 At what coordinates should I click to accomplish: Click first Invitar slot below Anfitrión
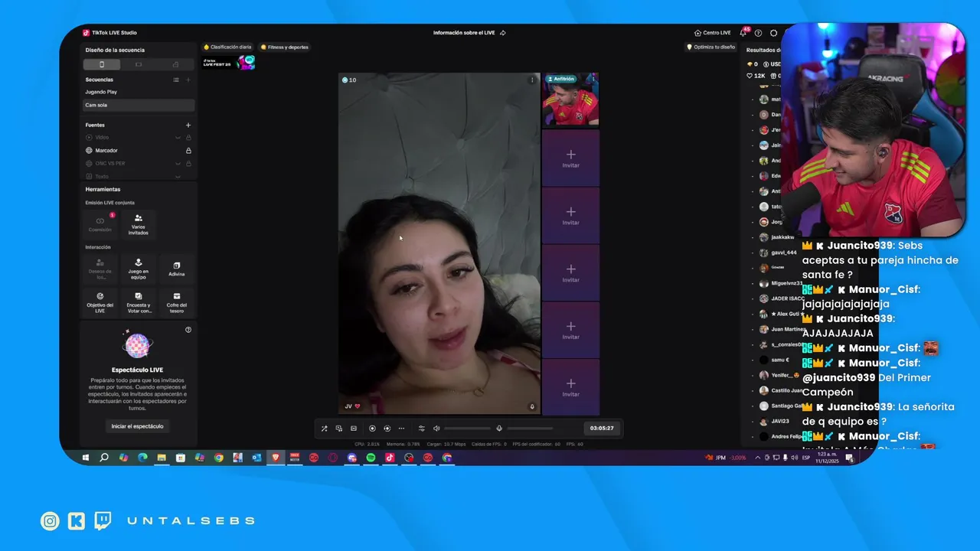570,158
